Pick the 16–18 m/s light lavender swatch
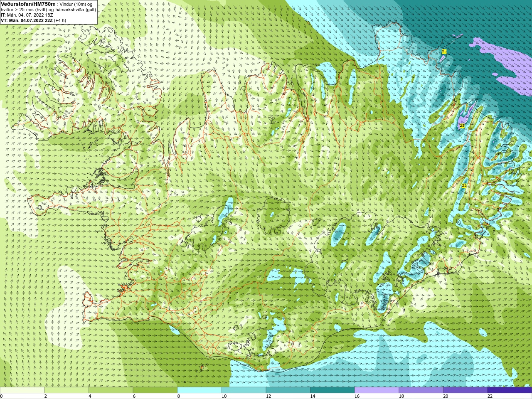532x399 pixels. click(x=377, y=390)
